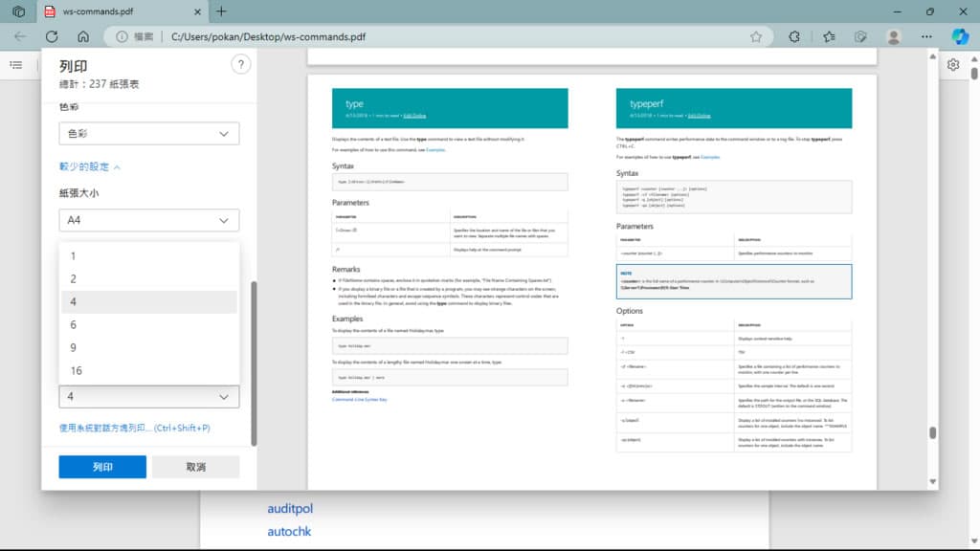Add page to favorites with star icon

click(756, 36)
